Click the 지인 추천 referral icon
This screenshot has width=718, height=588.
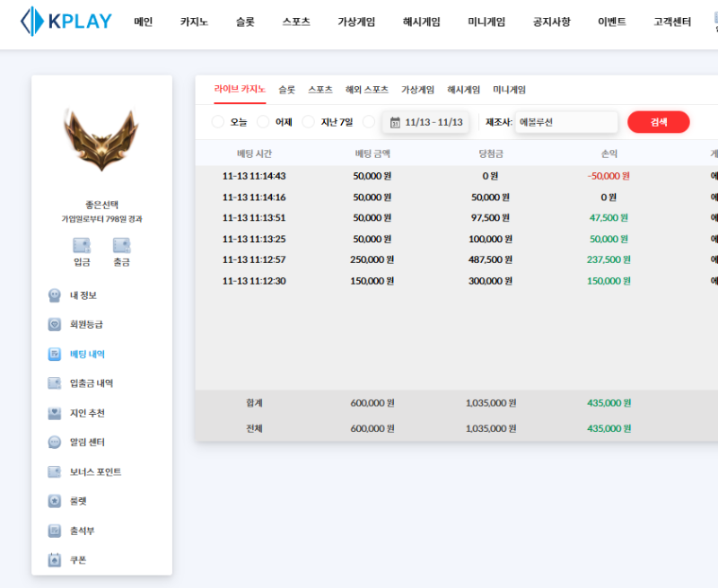pos(53,412)
